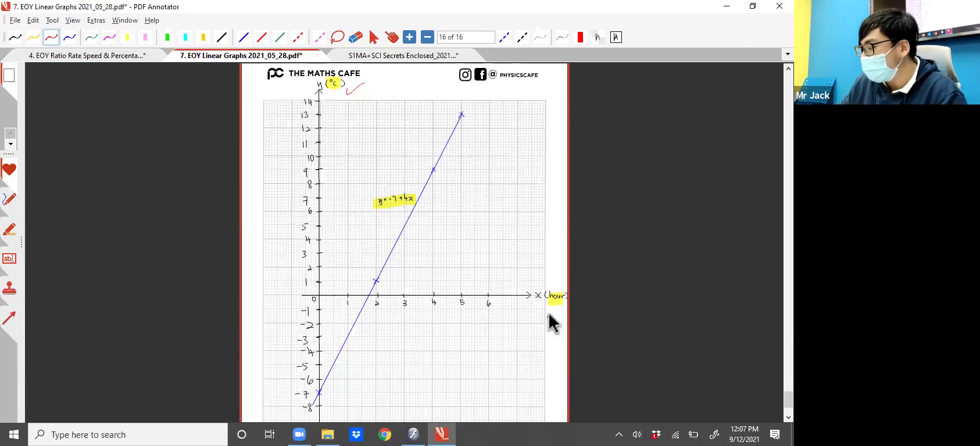Image resolution: width=980 pixels, height=446 pixels.
Task: Pick the green highlighter marker
Action: point(167,37)
